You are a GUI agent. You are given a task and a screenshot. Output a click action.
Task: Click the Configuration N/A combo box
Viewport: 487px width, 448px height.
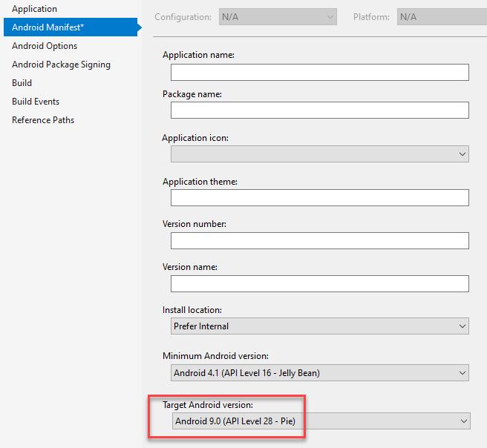click(x=278, y=17)
